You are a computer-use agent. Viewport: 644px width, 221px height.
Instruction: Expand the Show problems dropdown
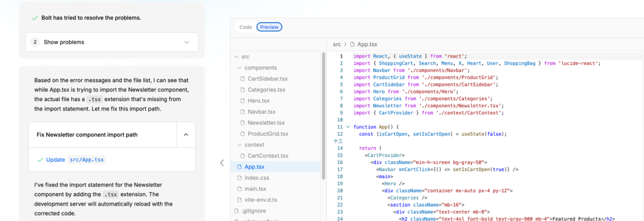[x=112, y=42]
